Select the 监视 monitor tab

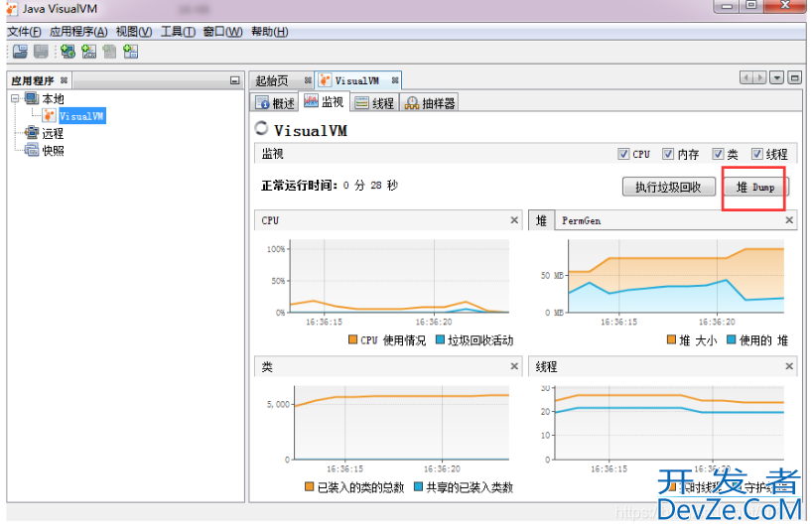coord(325,102)
